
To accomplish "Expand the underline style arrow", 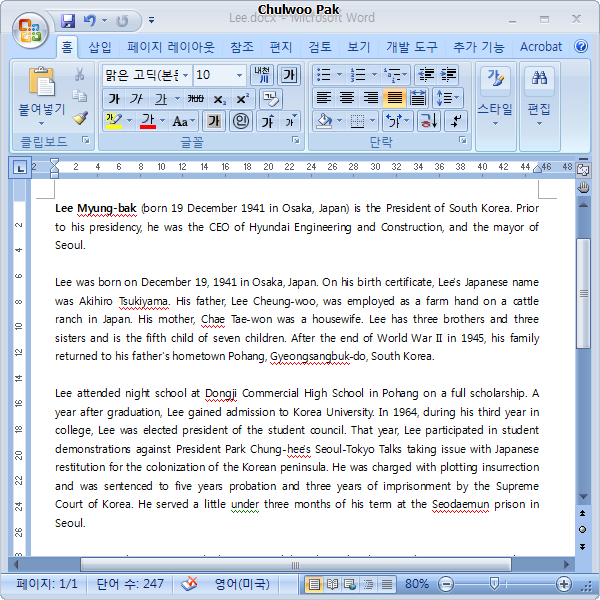I will (177, 99).
